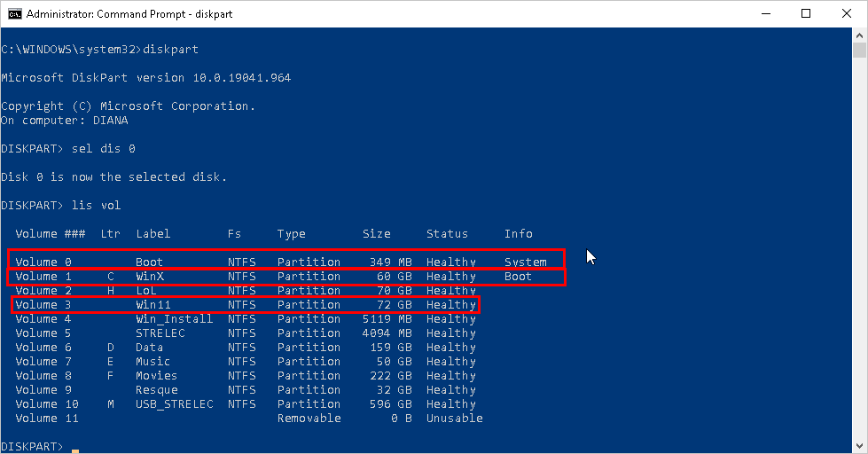Click the '159 GB' size value

[391, 347]
